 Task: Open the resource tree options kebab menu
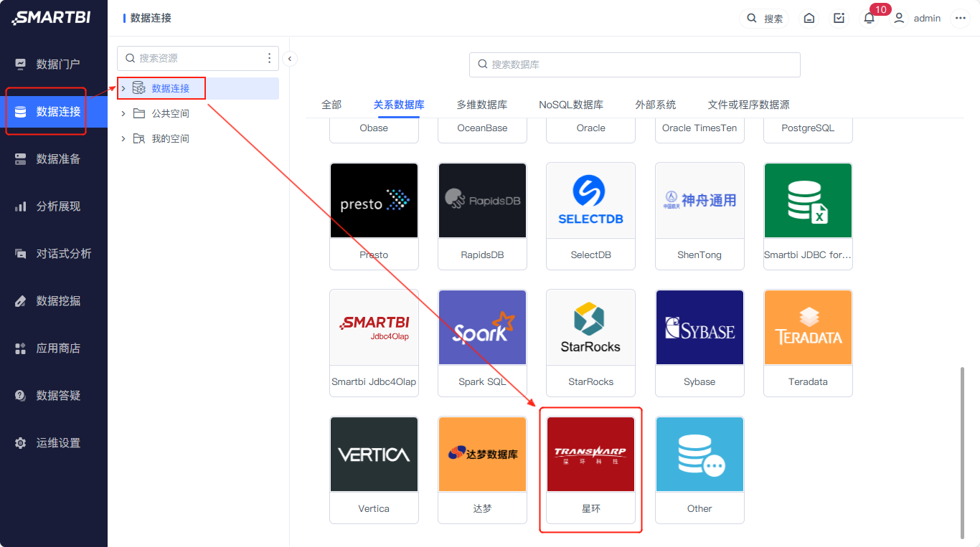270,58
